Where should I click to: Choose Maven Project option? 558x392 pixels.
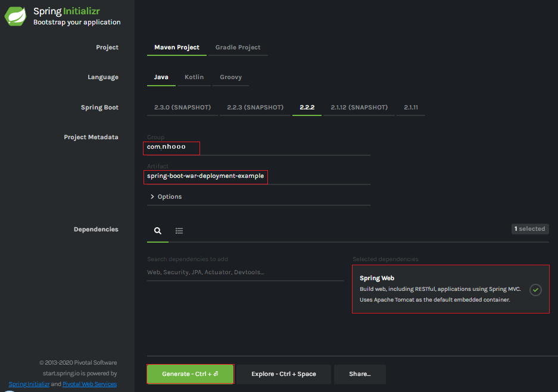coord(177,48)
